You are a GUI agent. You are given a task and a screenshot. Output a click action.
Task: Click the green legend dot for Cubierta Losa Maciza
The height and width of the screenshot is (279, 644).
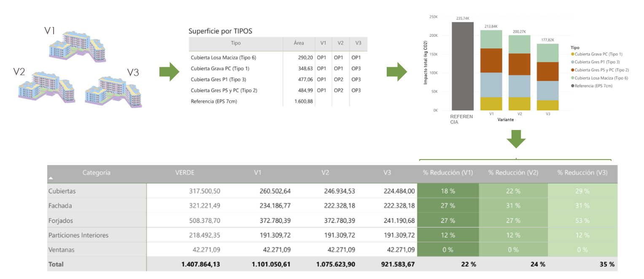coord(573,78)
